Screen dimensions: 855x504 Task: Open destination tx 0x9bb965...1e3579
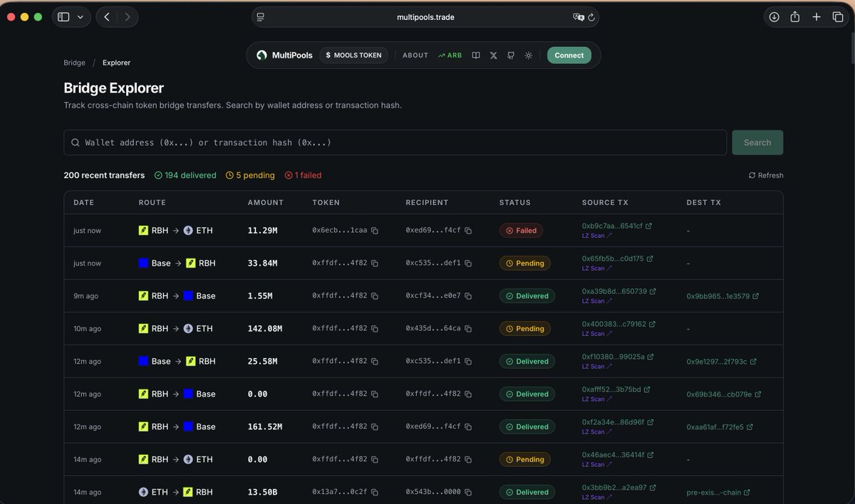tap(722, 296)
